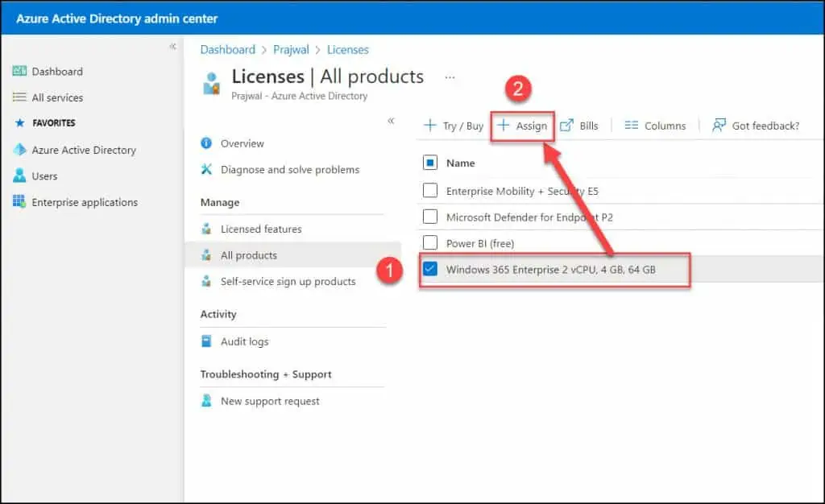Select Diagnose and solve problems

coord(290,170)
